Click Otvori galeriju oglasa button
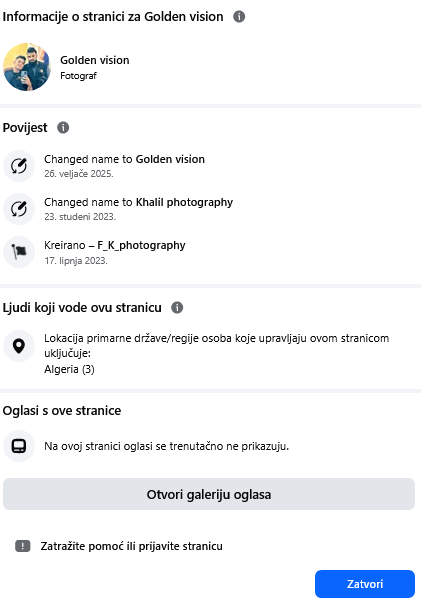The image size is (421, 603). point(209,494)
